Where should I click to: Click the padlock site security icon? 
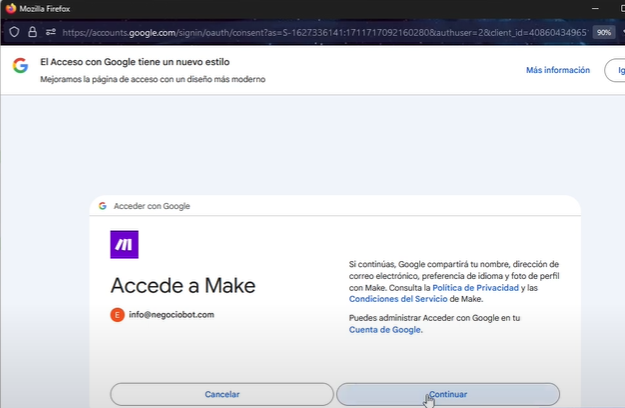32,32
